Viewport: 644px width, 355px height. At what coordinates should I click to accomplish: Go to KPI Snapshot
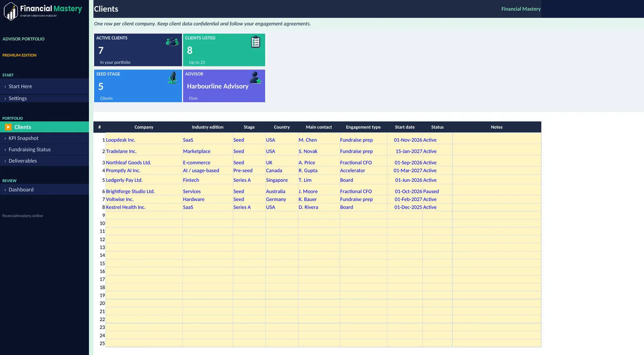click(x=44, y=138)
